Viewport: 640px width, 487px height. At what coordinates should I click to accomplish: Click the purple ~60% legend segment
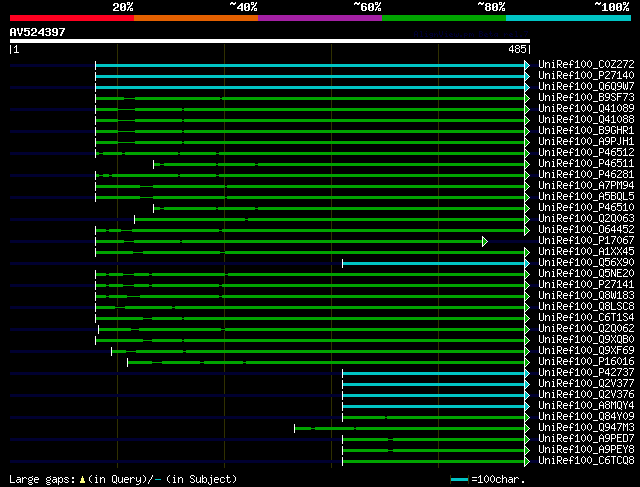pos(320,18)
